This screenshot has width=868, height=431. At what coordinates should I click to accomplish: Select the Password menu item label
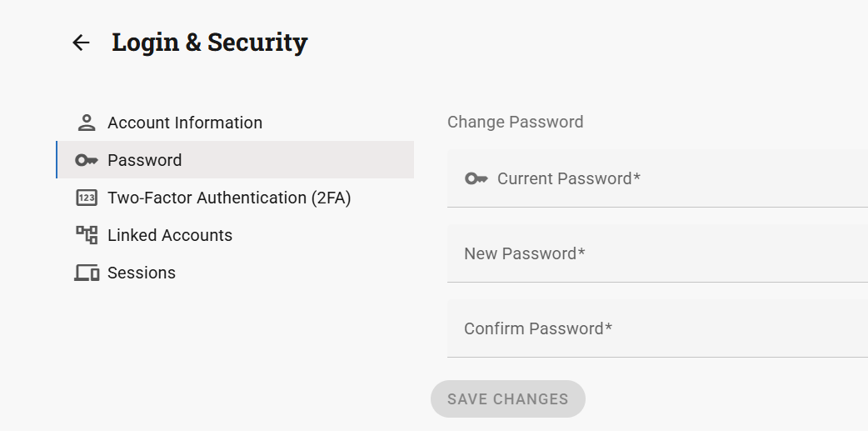click(x=145, y=160)
